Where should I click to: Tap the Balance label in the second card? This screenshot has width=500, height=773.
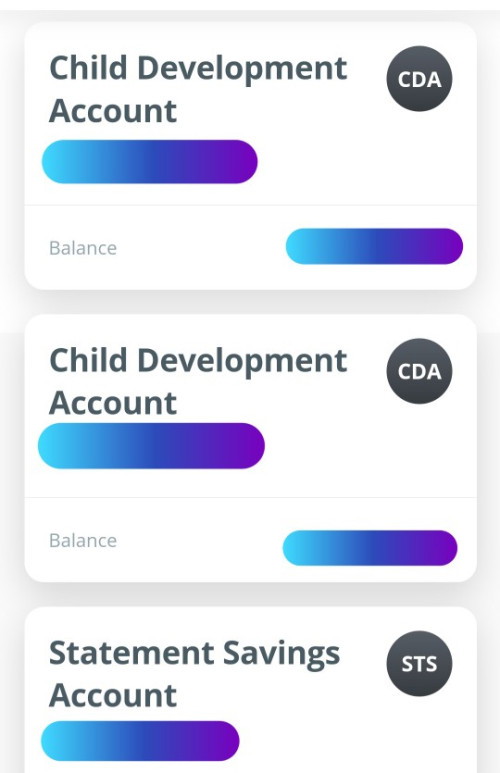pos(83,540)
